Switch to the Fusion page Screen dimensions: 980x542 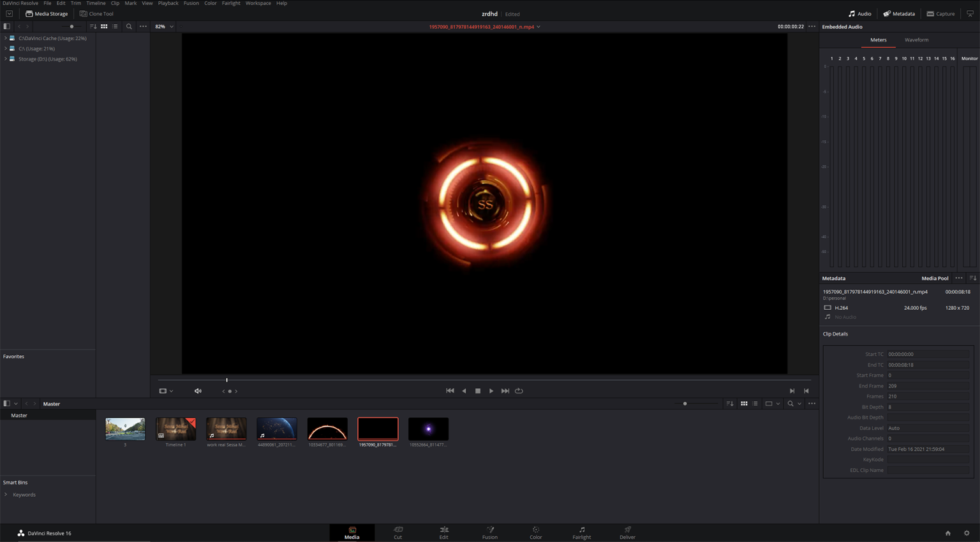pyautogui.click(x=490, y=532)
